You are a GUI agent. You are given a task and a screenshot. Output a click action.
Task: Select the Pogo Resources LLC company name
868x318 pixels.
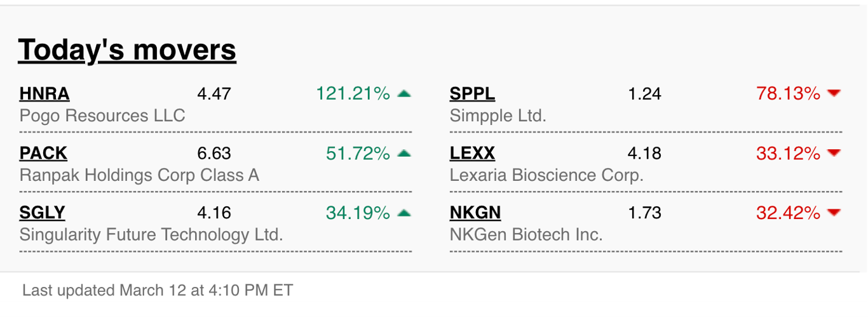[x=102, y=116]
